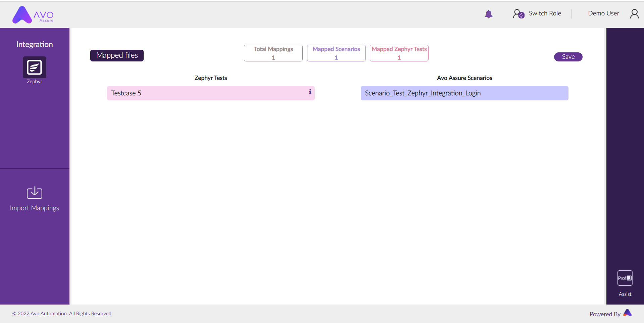Show info for Testcase 5

310,92
